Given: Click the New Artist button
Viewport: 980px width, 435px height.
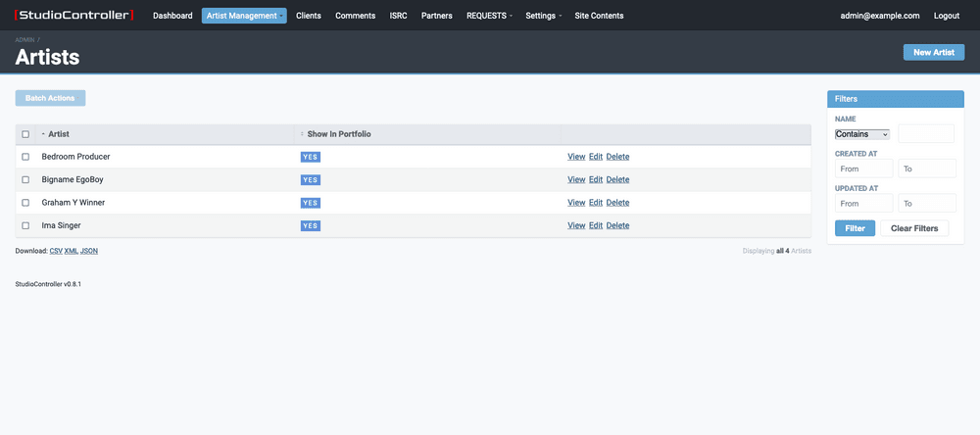Looking at the screenshot, I should [x=933, y=52].
